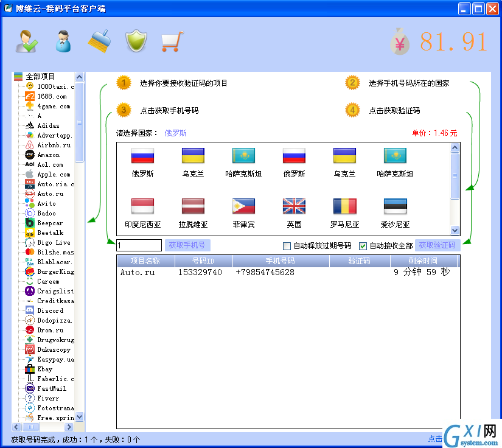Select the Discord project
This screenshot has width=502, height=448.
(x=50, y=310)
